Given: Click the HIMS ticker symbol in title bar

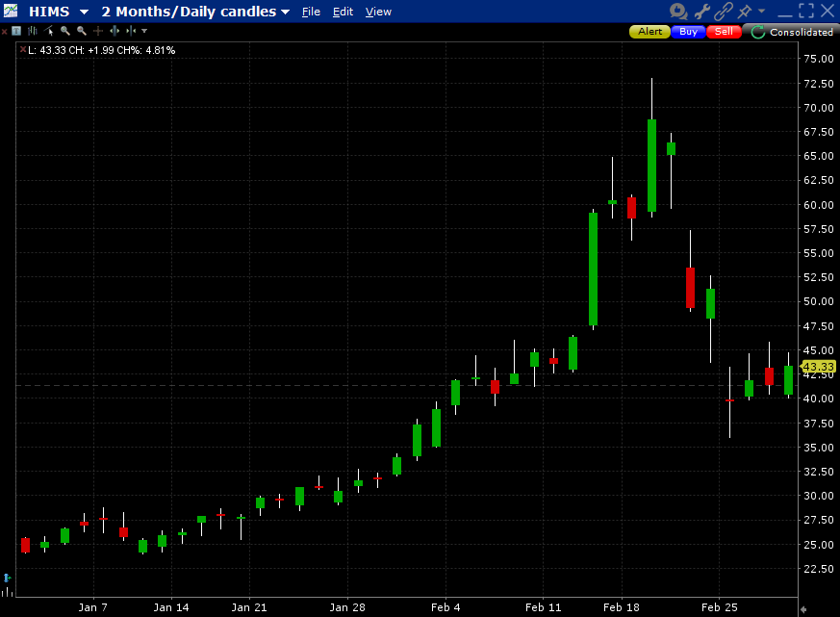Looking at the screenshot, I should pos(49,12).
